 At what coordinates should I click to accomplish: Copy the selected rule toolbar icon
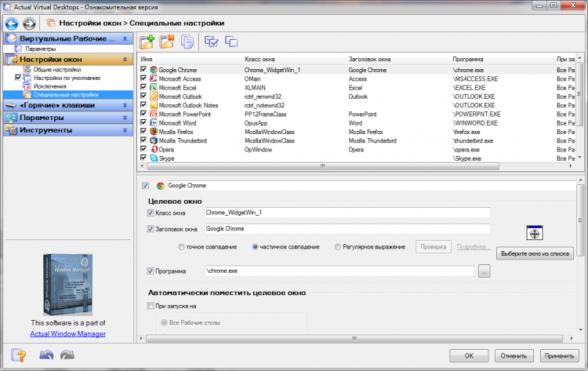187,42
